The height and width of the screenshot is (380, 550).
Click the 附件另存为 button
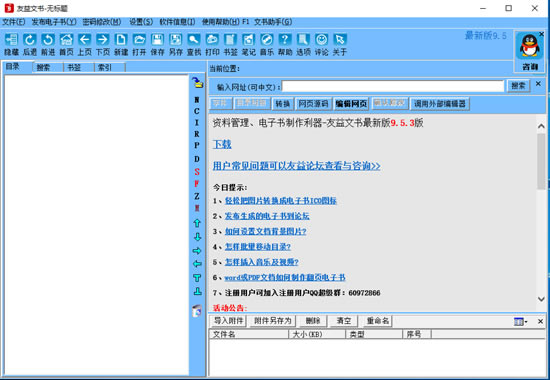click(x=273, y=321)
